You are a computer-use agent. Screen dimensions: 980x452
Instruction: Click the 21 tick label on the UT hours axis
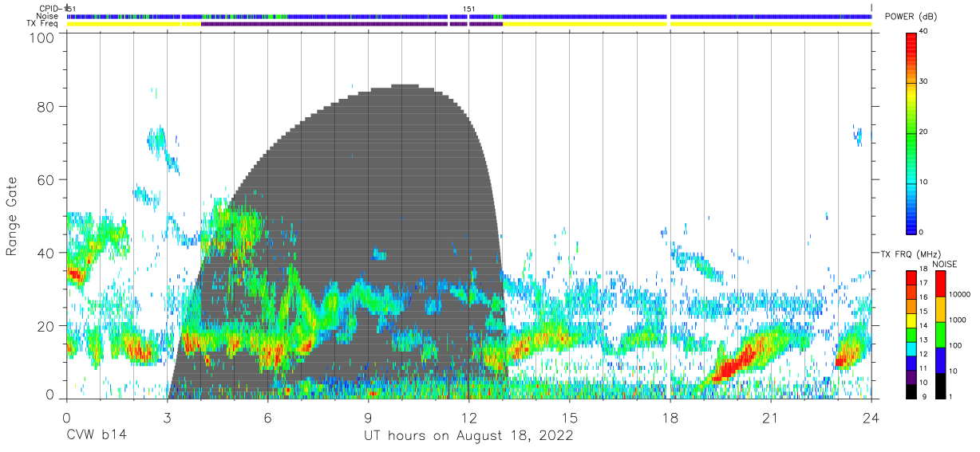(771, 417)
